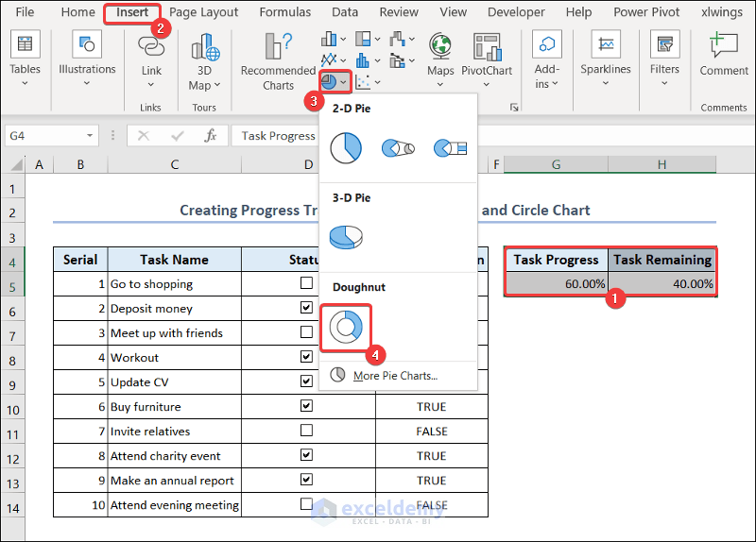Click the PivotChart icon
This screenshot has width=756, height=542.
point(487,46)
